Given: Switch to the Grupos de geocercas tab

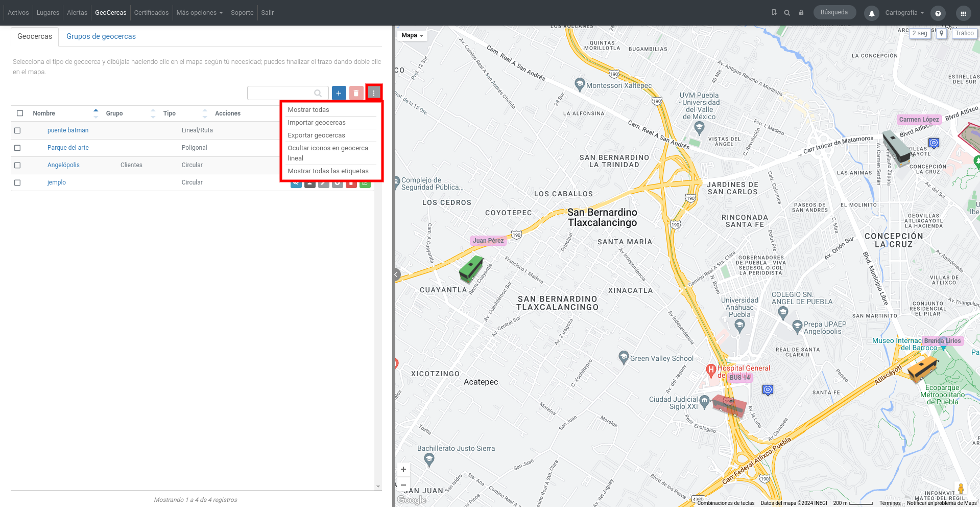Looking at the screenshot, I should (101, 36).
